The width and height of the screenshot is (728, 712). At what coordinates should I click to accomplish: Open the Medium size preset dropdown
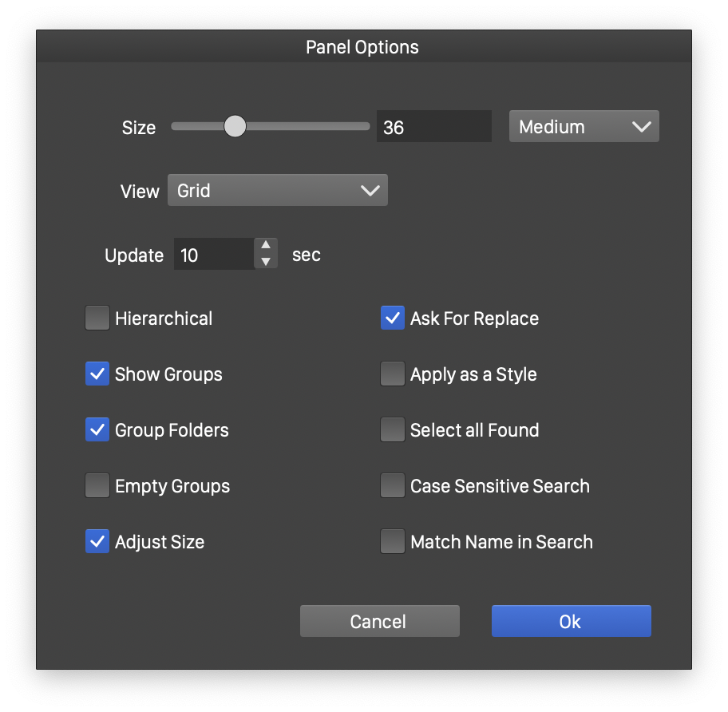point(584,127)
